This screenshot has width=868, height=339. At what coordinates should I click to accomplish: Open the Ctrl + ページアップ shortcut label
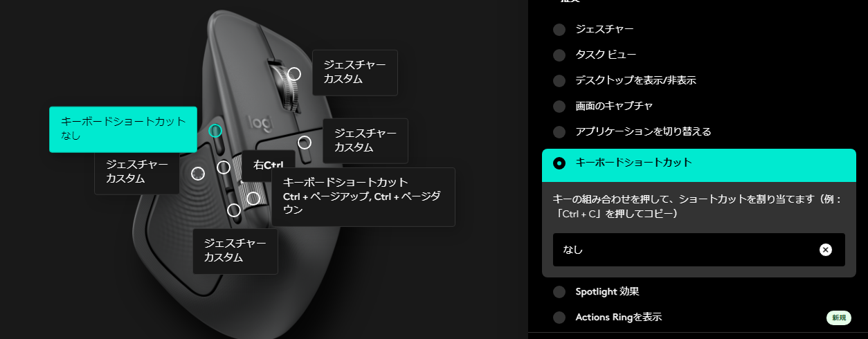point(363,196)
